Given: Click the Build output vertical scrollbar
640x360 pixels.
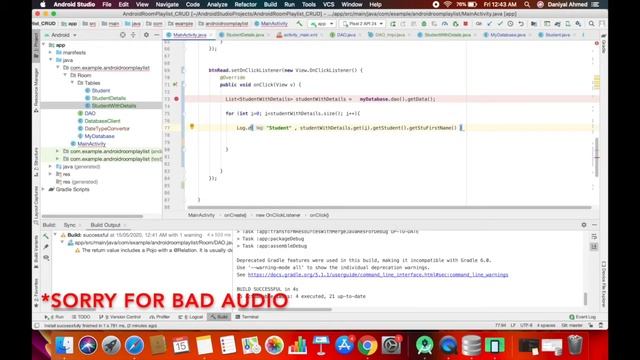Looking at the screenshot, I should pyautogui.click(x=585, y=298).
